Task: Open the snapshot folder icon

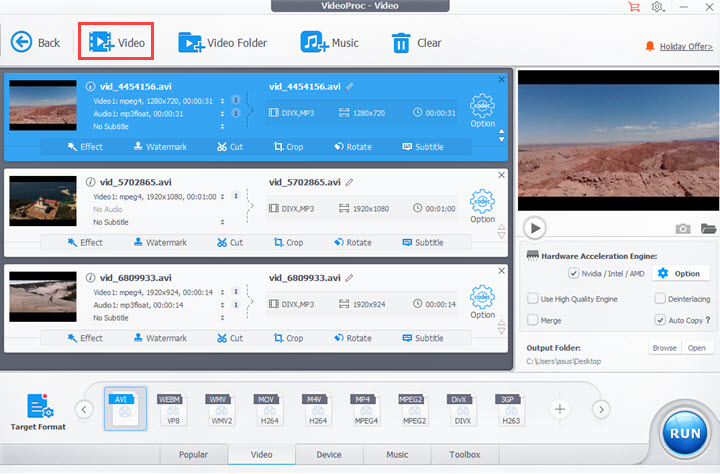Action: (708, 228)
